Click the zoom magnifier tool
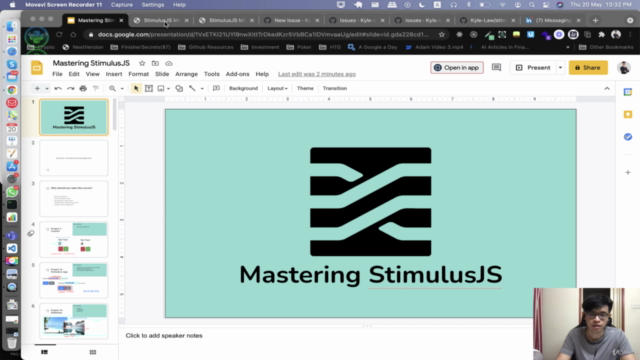640x360 pixels. 112,88
